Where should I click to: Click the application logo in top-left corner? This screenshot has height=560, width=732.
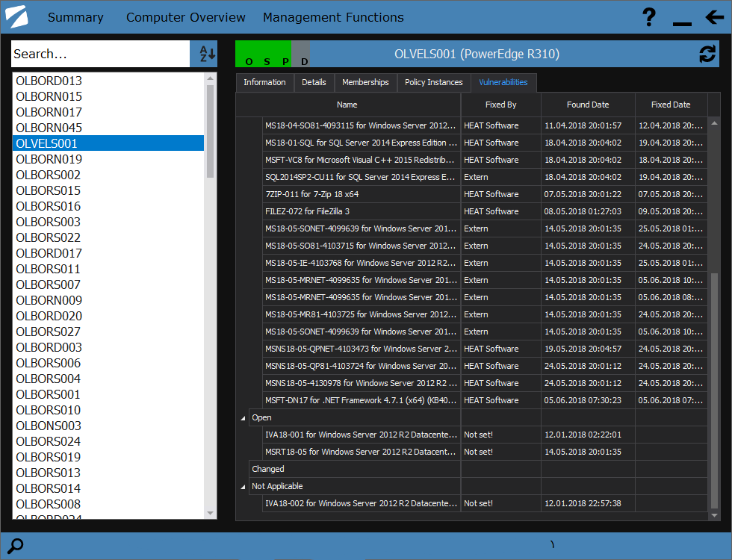click(16, 17)
